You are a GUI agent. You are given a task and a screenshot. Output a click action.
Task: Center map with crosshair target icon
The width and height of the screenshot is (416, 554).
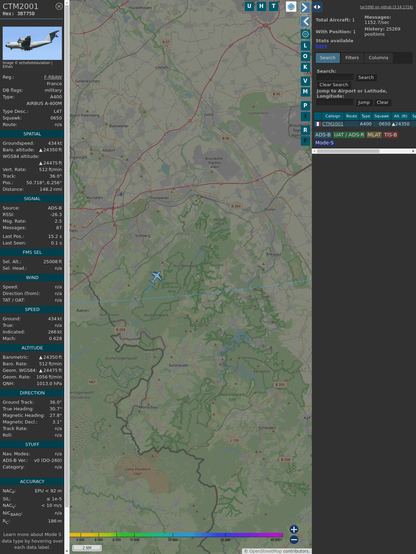pyautogui.click(x=305, y=34)
